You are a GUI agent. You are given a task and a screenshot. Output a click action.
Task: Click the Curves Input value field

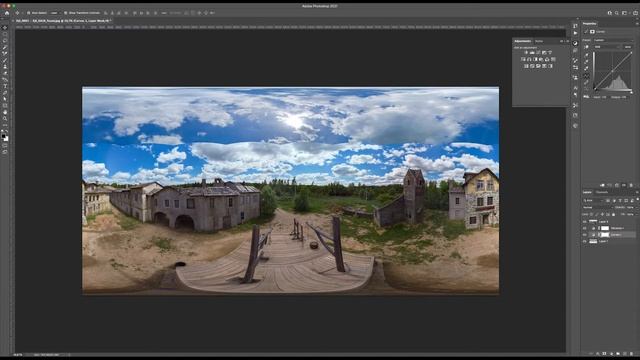click(x=604, y=97)
